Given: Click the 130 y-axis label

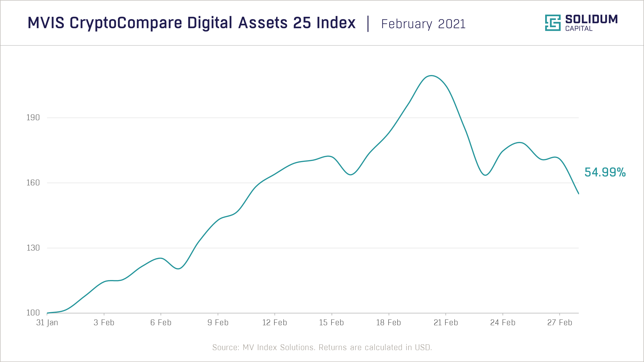Looking at the screenshot, I should point(33,248).
